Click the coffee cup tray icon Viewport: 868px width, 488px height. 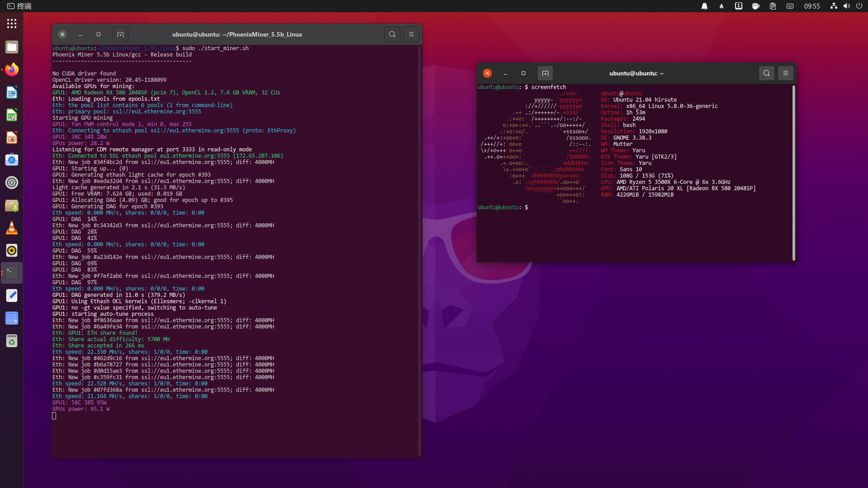755,6
